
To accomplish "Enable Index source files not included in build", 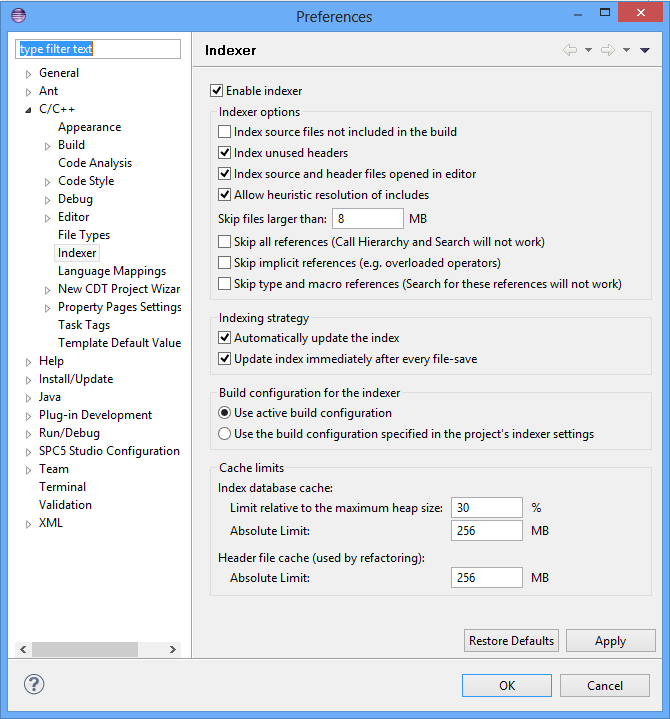I will (224, 132).
